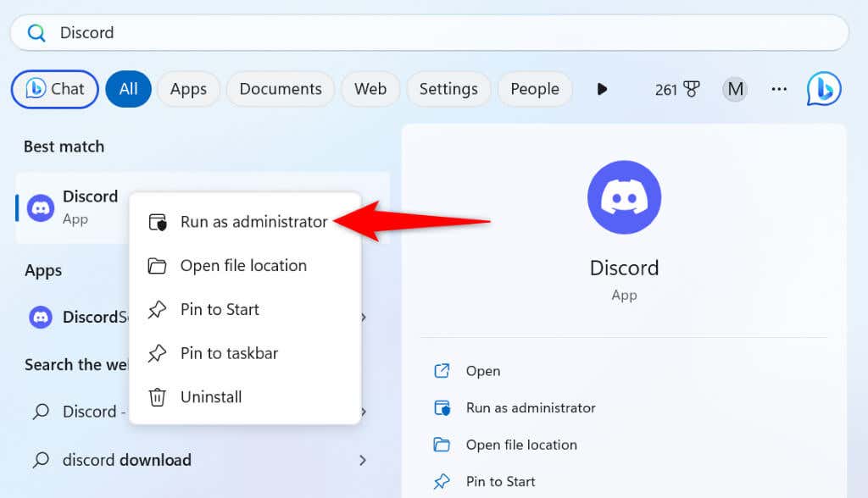Click the search icon beside 'Discord -' suggestion
The width and height of the screenshot is (868, 498).
click(x=41, y=412)
